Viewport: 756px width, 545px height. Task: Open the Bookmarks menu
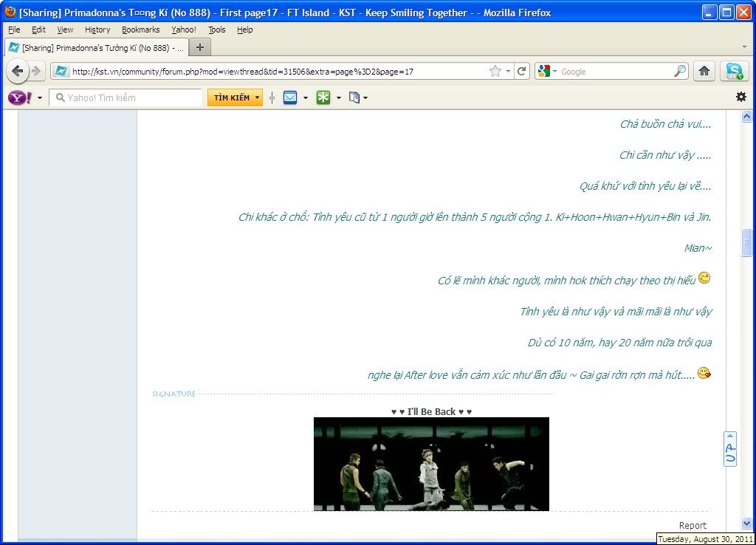point(141,30)
